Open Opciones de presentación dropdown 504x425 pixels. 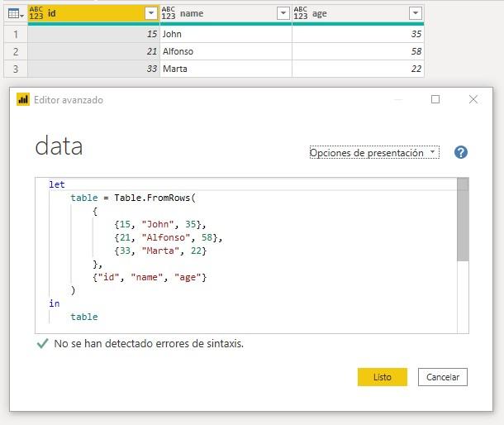tap(374, 153)
